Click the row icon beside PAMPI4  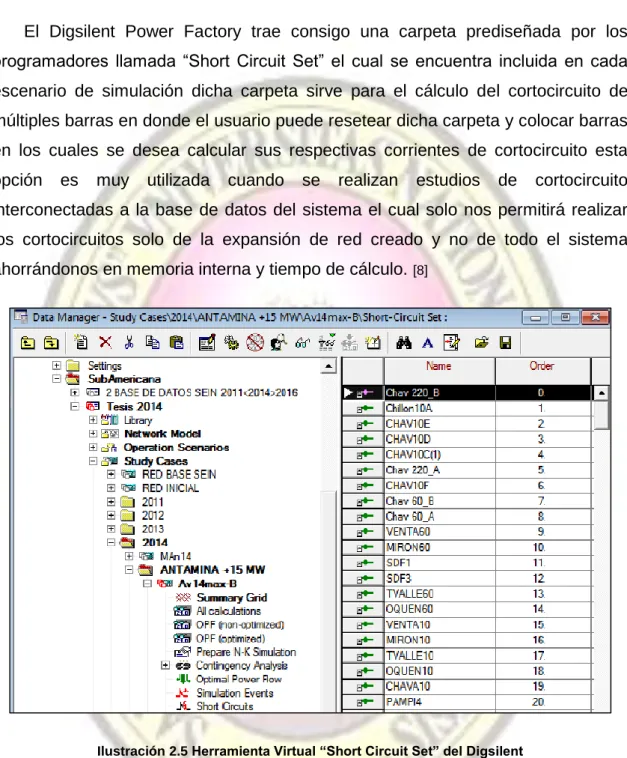(x=365, y=702)
